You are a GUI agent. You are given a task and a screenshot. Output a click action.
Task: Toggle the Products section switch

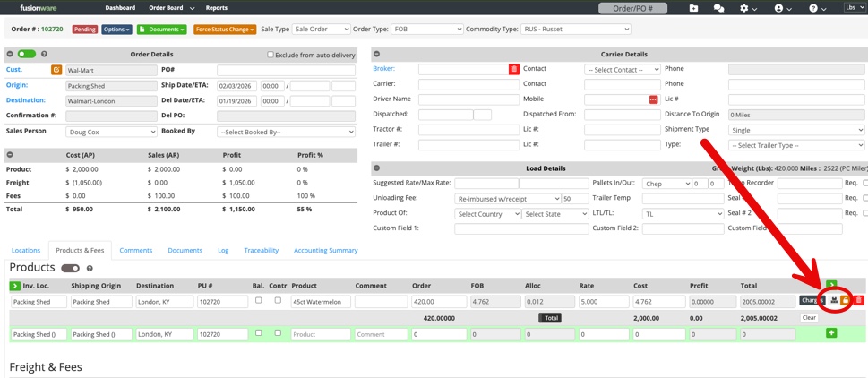[70, 268]
